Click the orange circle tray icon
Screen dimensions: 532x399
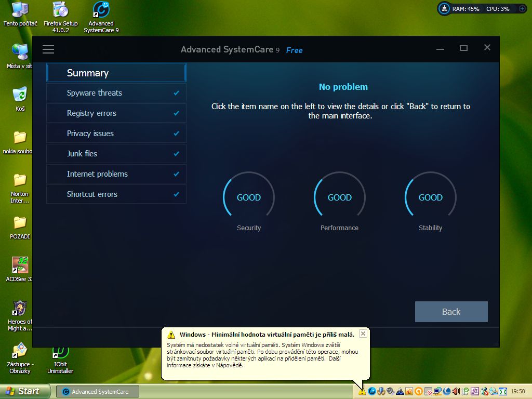click(x=419, y=392)
